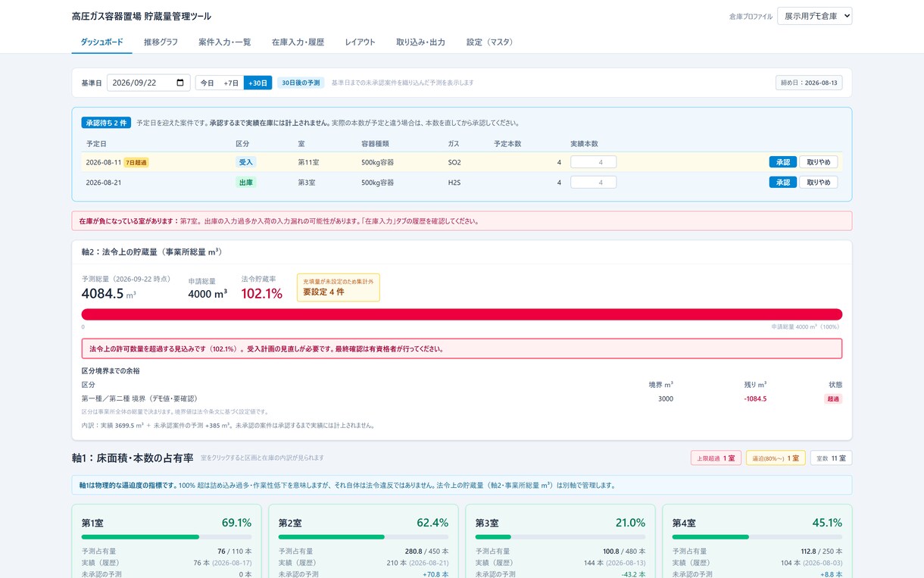Choose the +30日 forecast range

[258, 83]
